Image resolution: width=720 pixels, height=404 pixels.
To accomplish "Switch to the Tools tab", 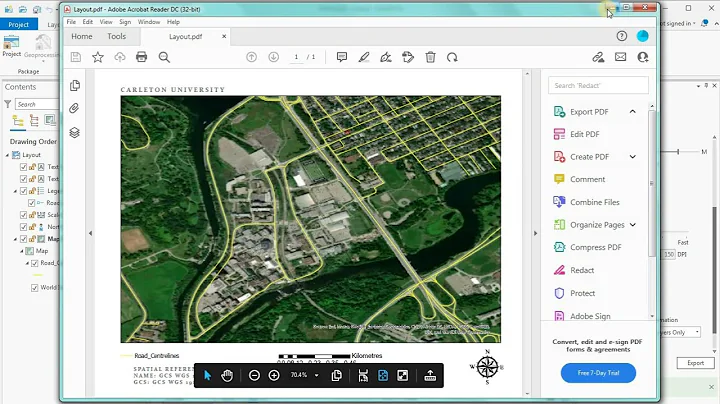I will [x=117, y=36].
